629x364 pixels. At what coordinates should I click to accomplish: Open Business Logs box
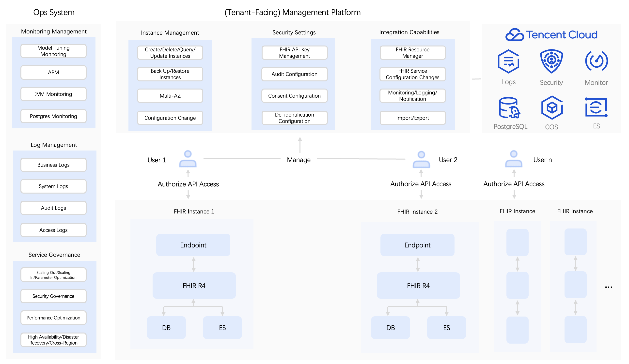53,165
